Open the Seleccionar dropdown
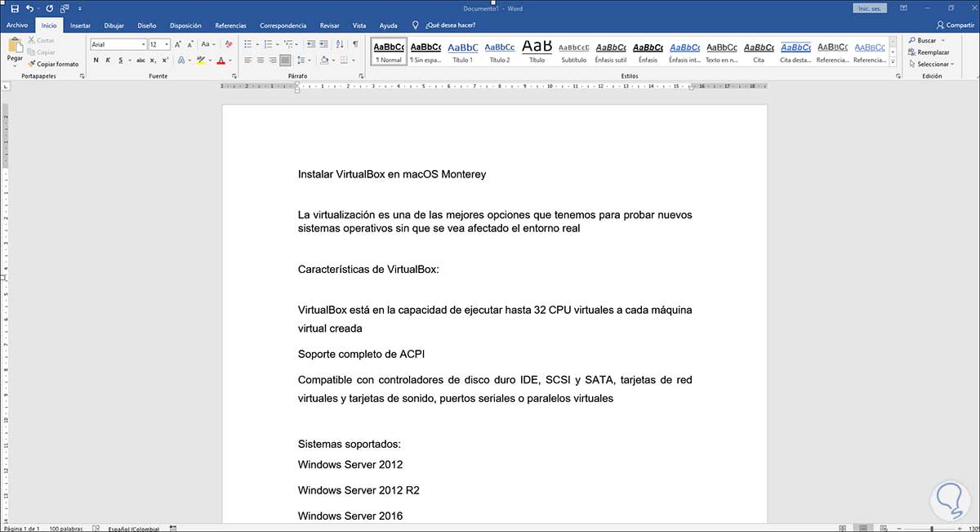Image resolution: width=980 pixels, height=532 pixels. (930, 64)
